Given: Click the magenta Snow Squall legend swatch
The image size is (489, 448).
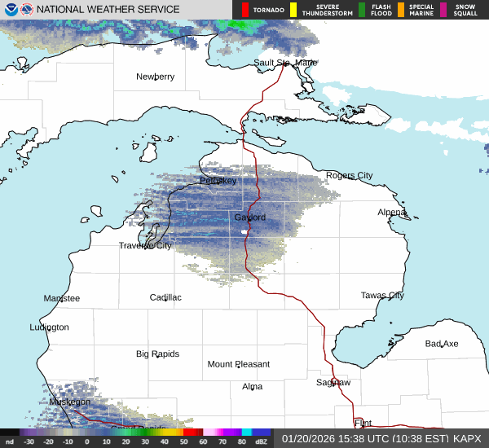Looking at the screenshot, I should [x=444, y=10].
